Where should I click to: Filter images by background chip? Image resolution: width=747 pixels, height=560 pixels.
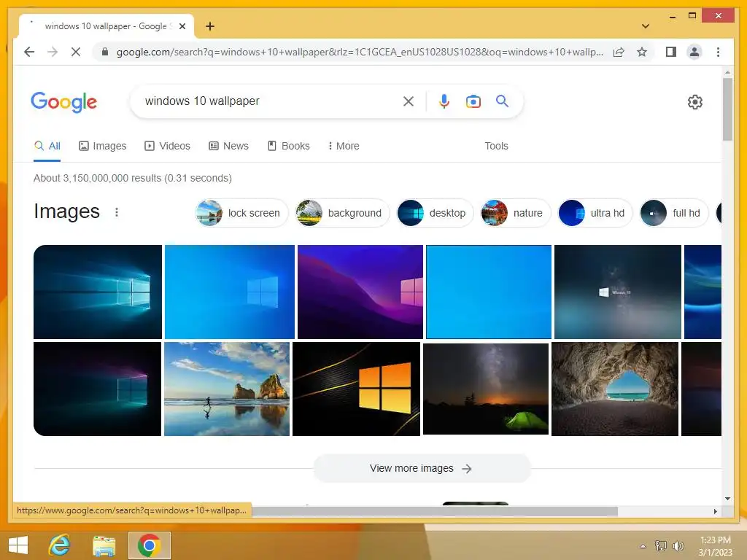pos(342,213)
